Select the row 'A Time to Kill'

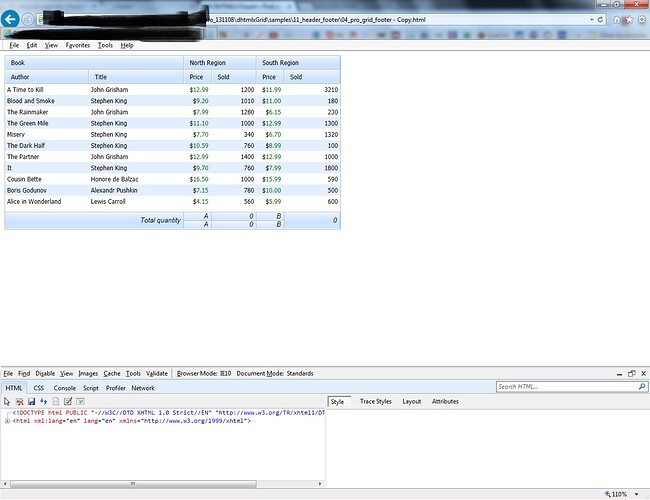point(172,90)
